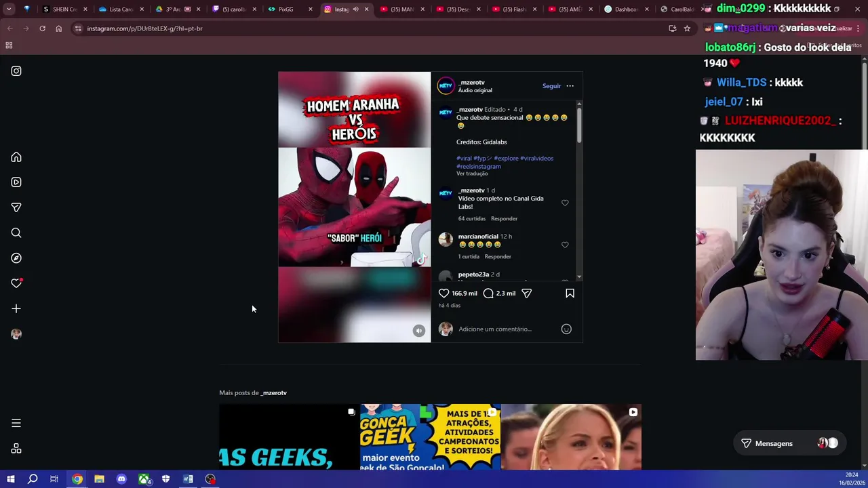Go to Home feed in Instagram sidebar

pos(16,157)
